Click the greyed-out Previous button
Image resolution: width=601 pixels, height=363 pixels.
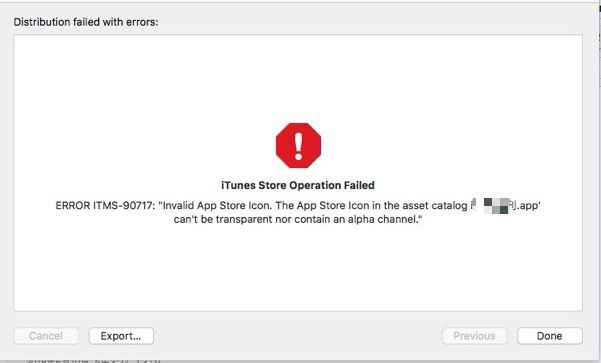[475, 336]
